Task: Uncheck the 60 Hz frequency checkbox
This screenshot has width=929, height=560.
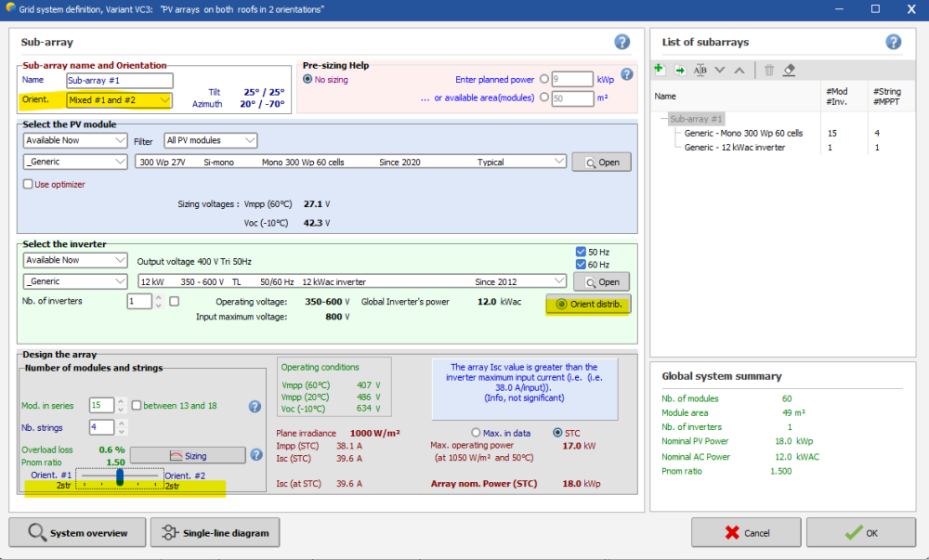Action: [x=582, y=265]
